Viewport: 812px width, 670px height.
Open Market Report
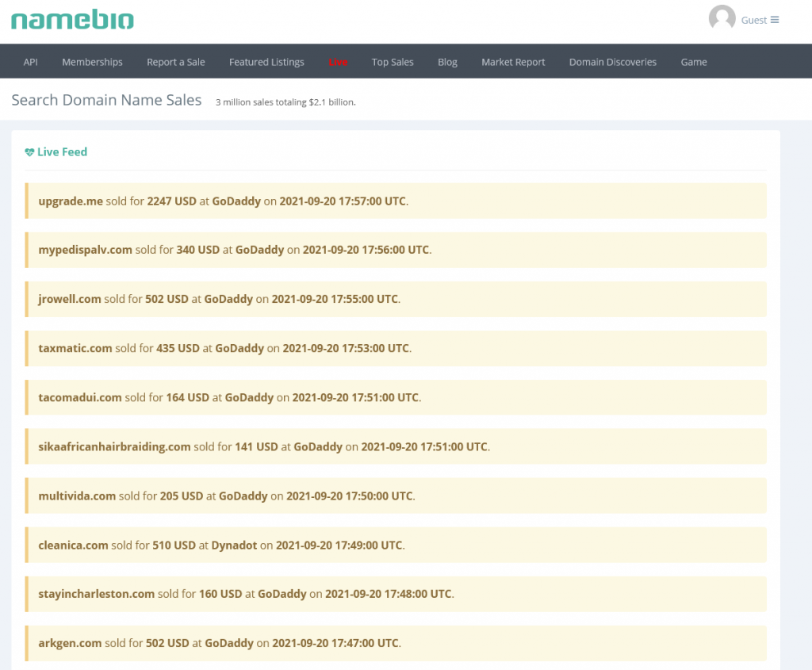[x=513, y=62]
